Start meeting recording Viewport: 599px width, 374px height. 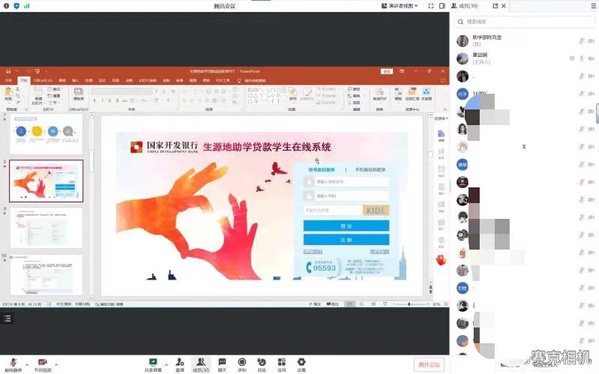pos(242,364)
